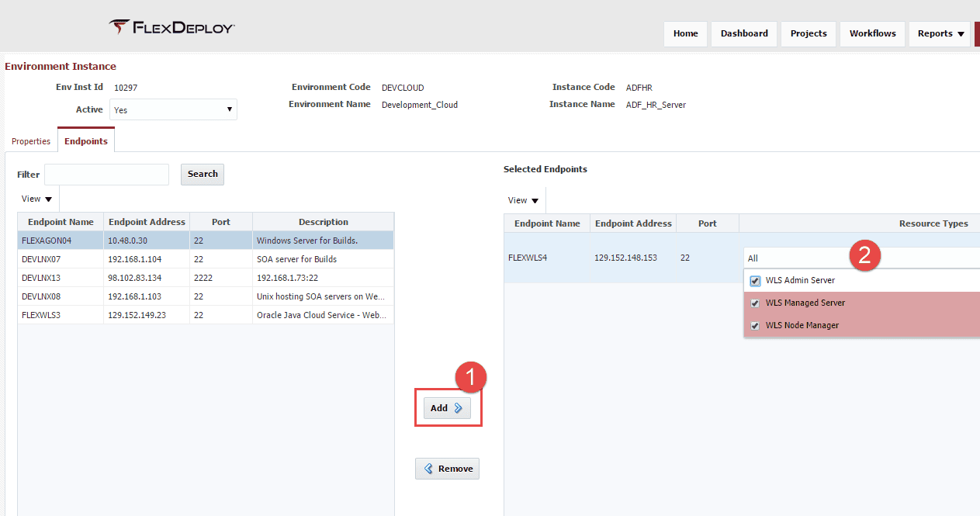Click the Filter input field
The image size is (980, 516).
(x=106, y=175)
